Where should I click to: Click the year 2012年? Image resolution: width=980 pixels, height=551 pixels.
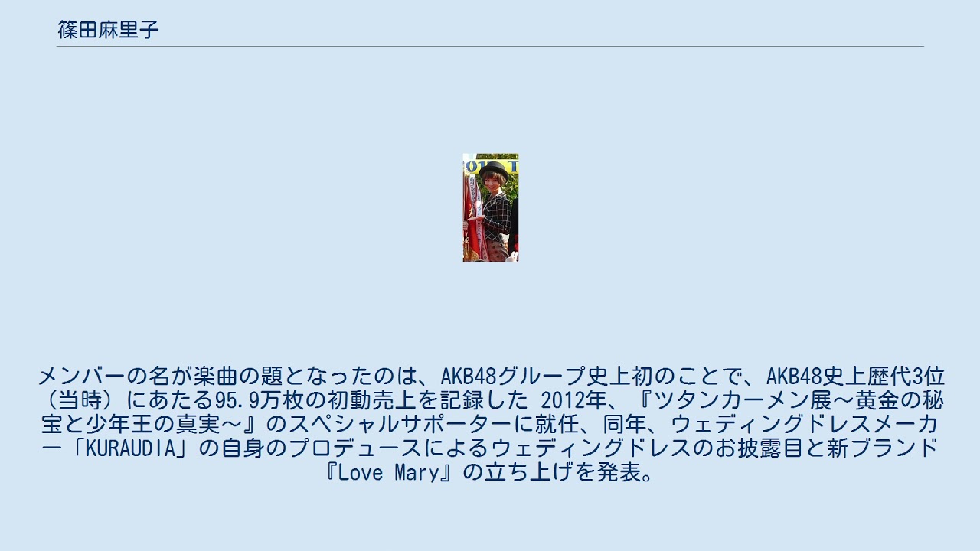(x=572, y=400)
